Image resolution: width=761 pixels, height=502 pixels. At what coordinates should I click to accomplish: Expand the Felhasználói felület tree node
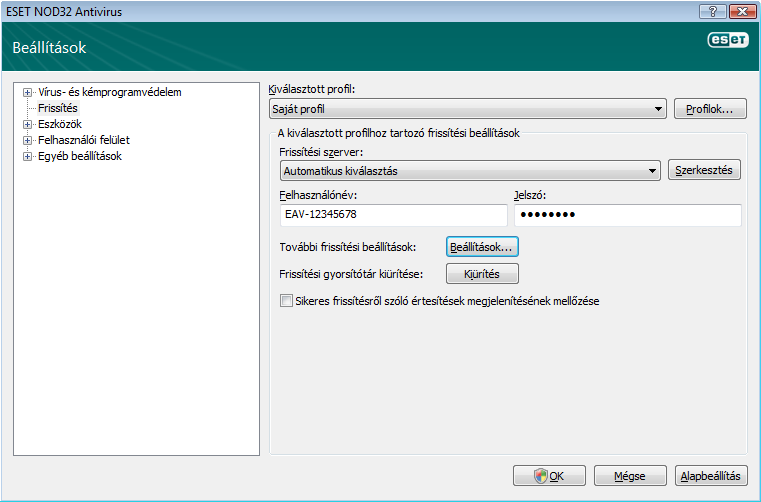[28, 140]
